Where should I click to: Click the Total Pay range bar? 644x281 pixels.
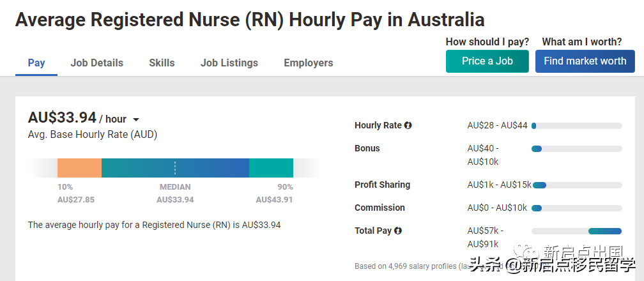(576, 231)
